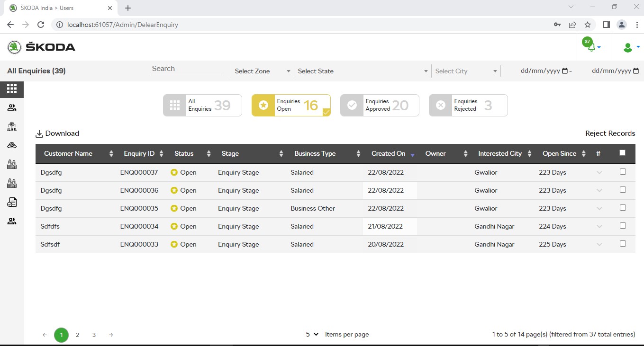Expand the row chevron for ENQ000034
The width and height of the screenshot is (644, 346).
point(599,227)
